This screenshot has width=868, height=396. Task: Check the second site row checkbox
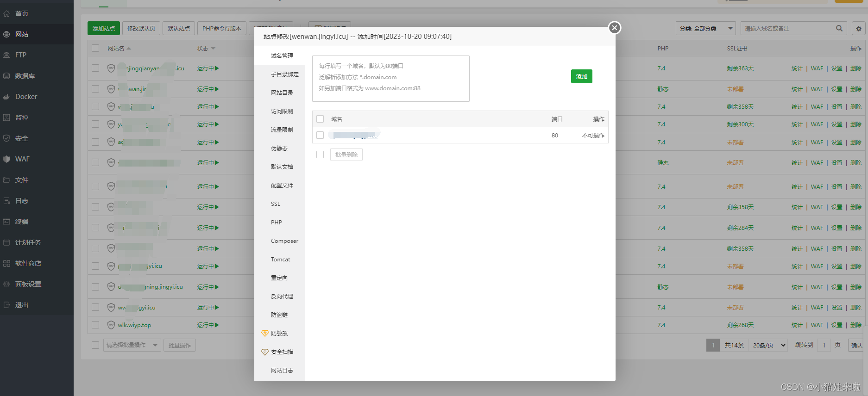(95, 89)
